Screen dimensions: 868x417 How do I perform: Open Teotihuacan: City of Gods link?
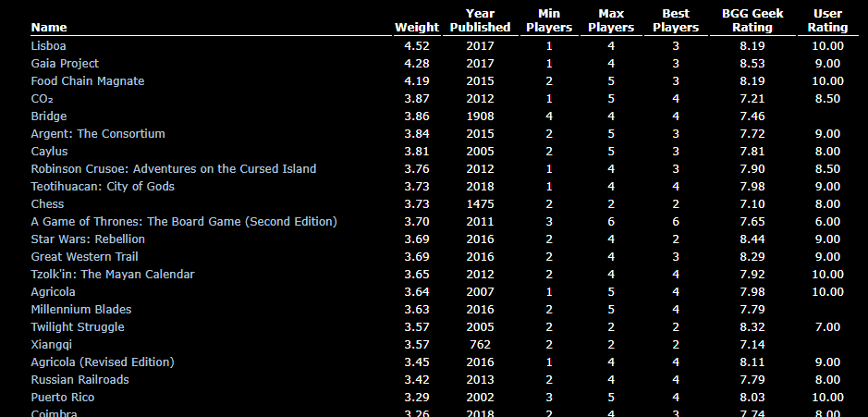pyautogui.click(x=103, y=187)
